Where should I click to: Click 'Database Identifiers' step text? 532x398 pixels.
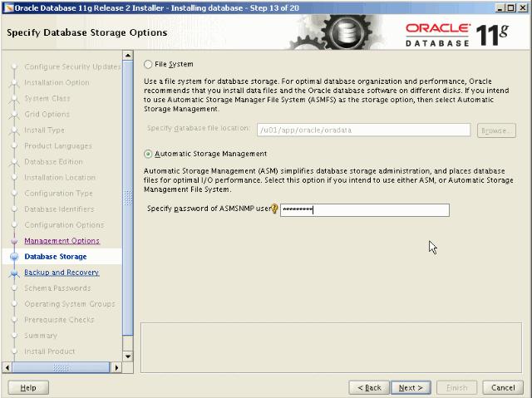59,209
